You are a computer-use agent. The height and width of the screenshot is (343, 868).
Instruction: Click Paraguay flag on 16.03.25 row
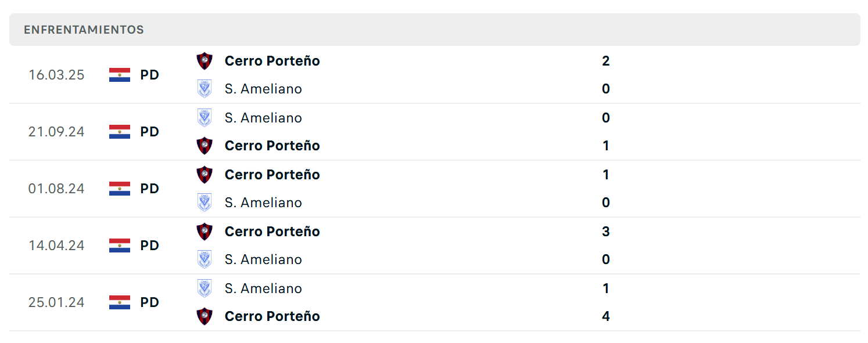coord(120,75)
